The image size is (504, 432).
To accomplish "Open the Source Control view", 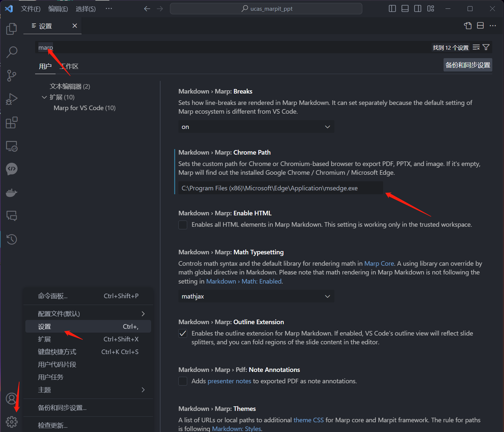I will coord(12,75).
